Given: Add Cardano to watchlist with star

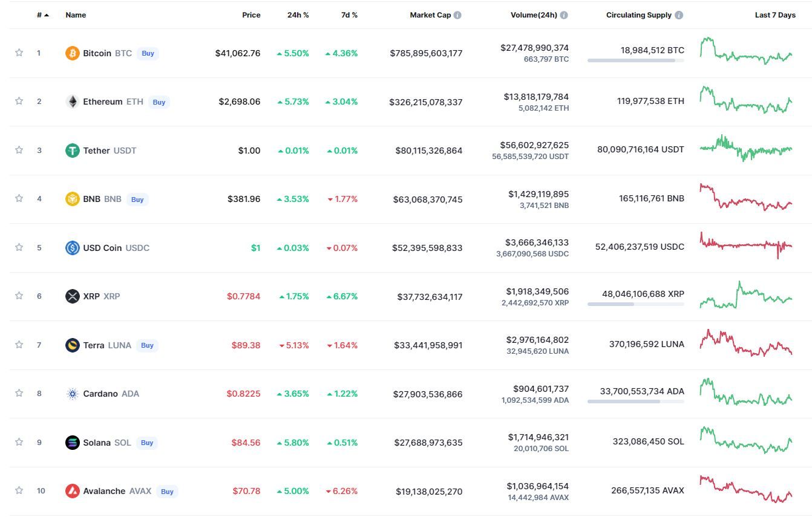Looking at the screenshot, I should tap(19, 393).
